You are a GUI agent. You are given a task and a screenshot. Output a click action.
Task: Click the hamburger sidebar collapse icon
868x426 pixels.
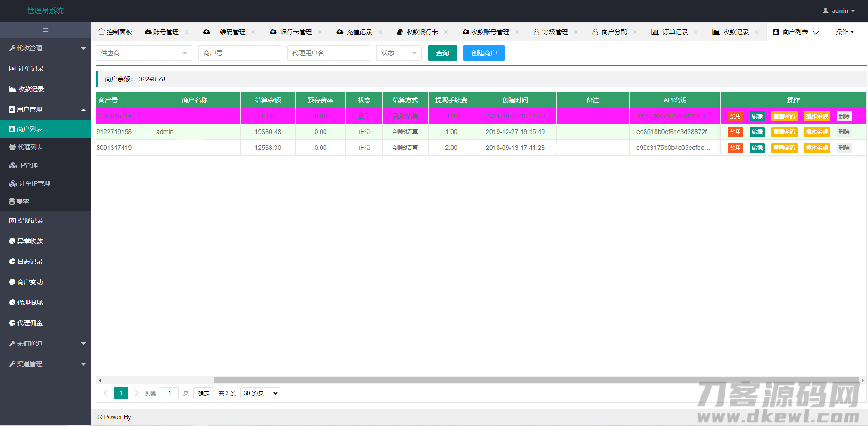45,30
